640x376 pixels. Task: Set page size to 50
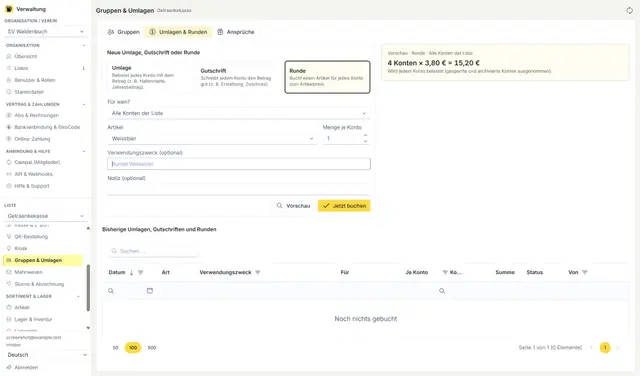[x=116, y=348]
